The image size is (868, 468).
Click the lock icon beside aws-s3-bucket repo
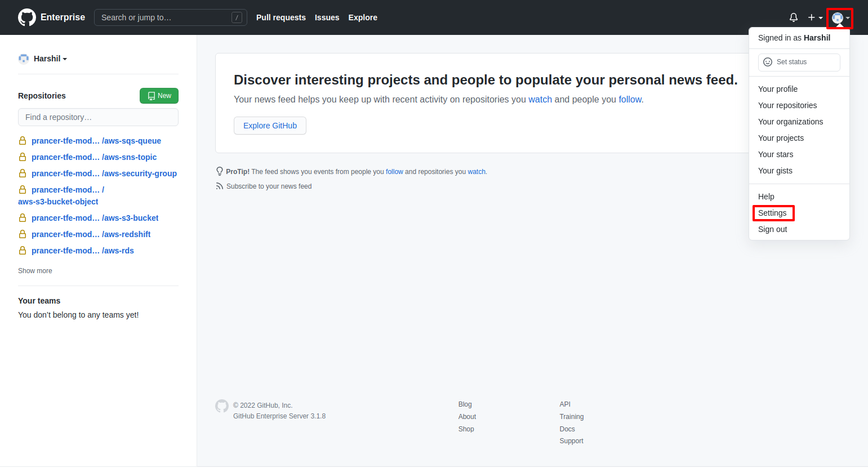[23, 218]
